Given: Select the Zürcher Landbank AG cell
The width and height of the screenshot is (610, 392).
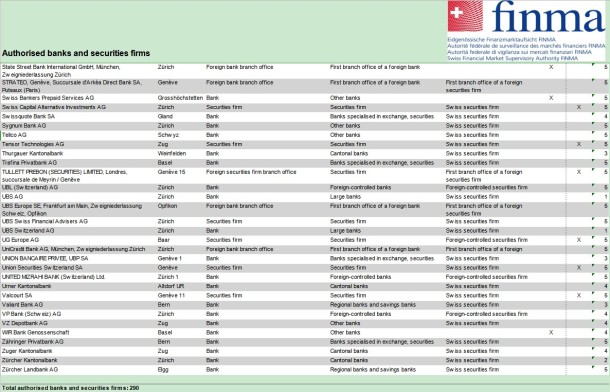Looking at the screenshot, I should click(x=30, y=370).
